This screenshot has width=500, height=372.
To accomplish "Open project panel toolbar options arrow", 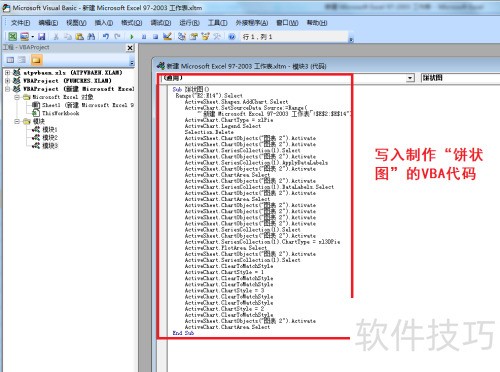I will click(132, 63).
